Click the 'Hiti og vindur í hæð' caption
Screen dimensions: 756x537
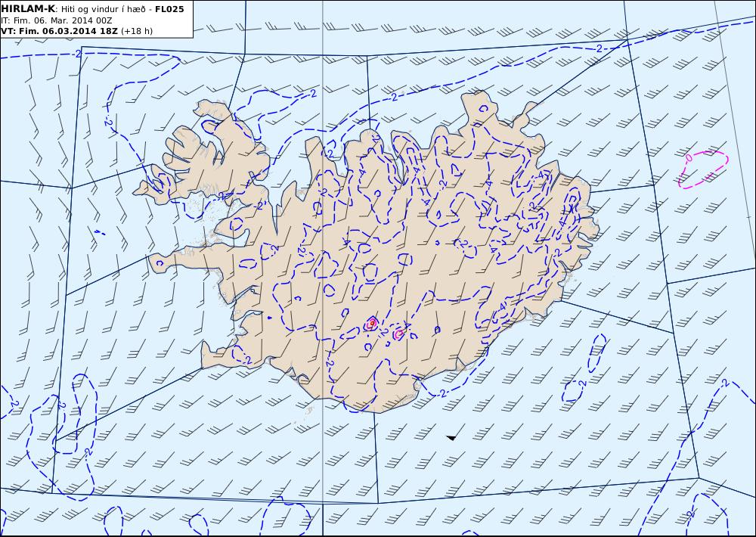coord(103,9)
